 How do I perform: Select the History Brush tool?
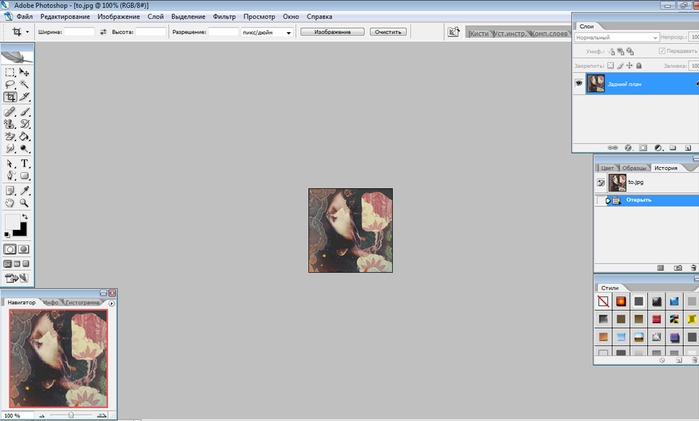pos(24,124)
